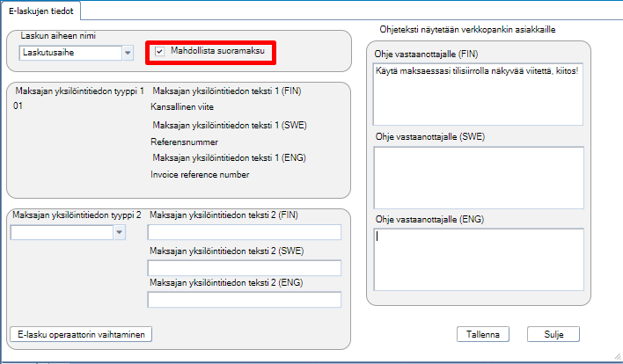Click into Ohje vastaanottajalle (SWE) text area
Image resolution: width=623 pixels, height=364 pixels.
click(479, 178)
